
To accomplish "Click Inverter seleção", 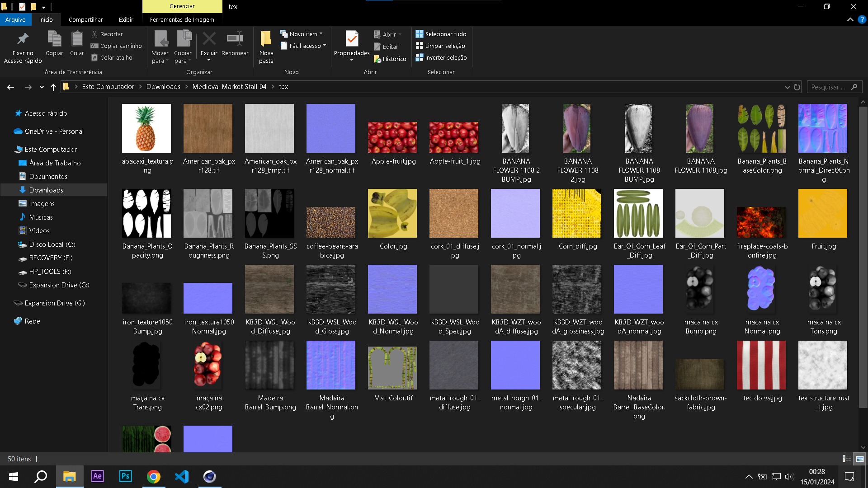I will 441,57.
